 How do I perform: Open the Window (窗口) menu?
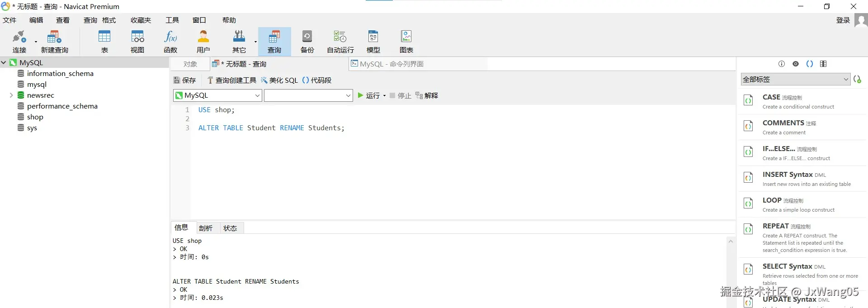199,20
